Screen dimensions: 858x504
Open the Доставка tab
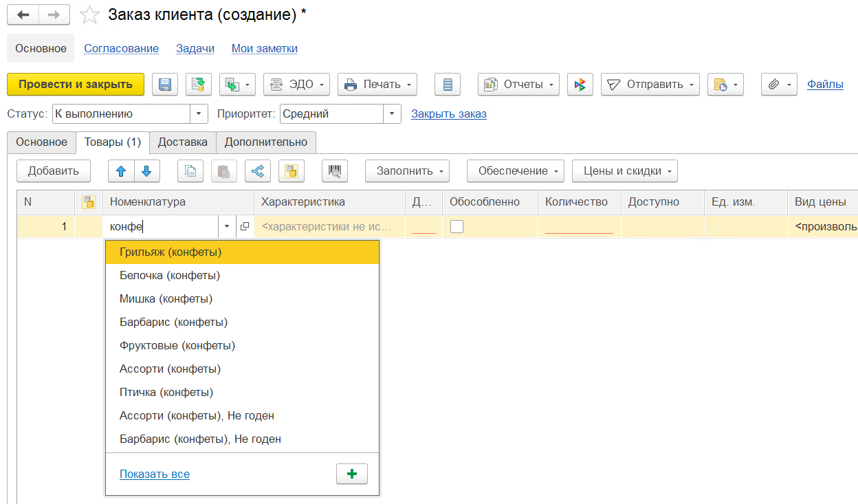pos(183,142)
